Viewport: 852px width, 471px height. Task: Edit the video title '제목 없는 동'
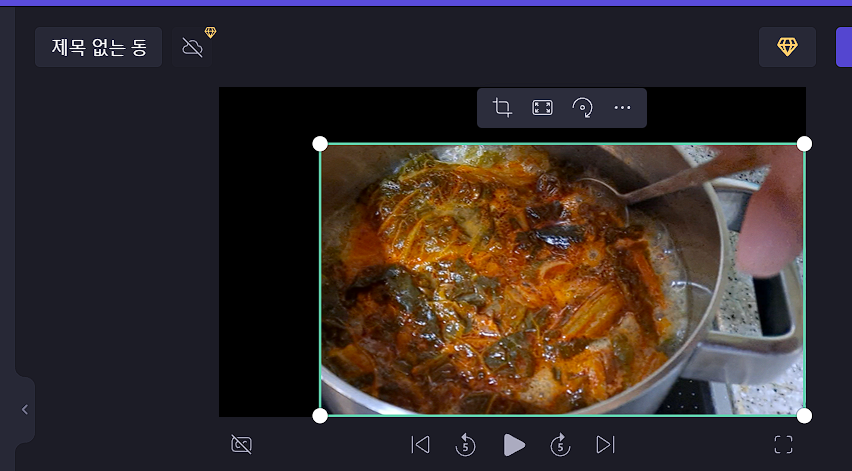(x=98, y=47)
